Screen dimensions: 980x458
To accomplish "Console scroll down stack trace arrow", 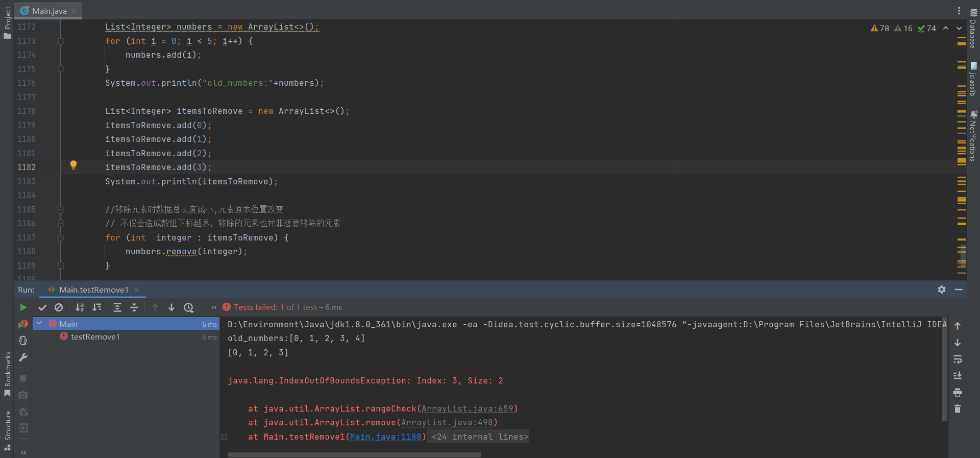I will point(958,343).
